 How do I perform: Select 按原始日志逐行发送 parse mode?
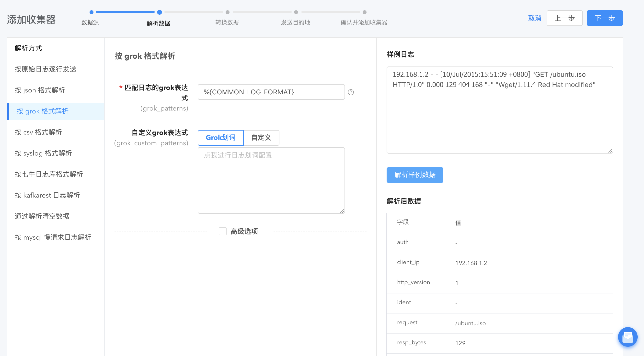56,69
